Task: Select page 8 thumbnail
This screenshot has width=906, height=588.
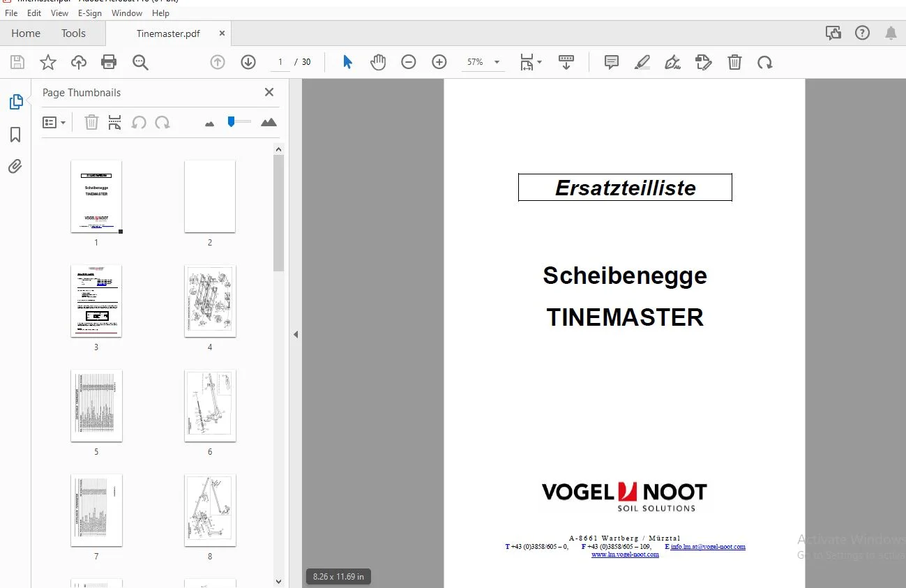Action: (x=210, y=510)
